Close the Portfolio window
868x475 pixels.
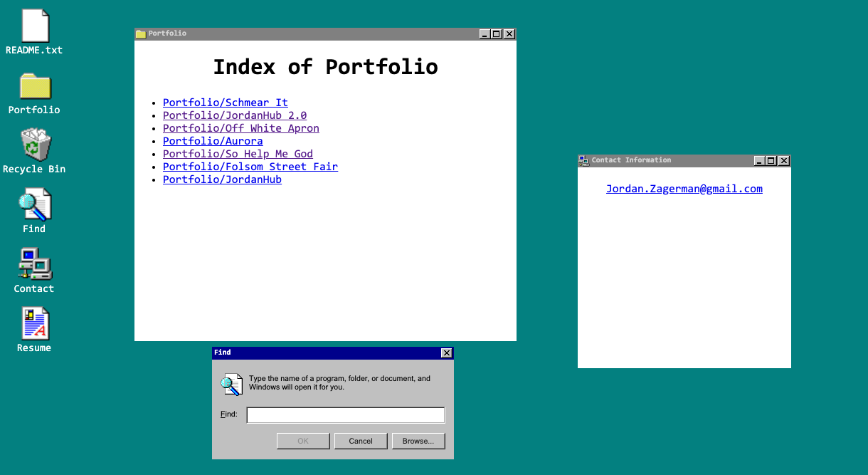pos(509,33)
